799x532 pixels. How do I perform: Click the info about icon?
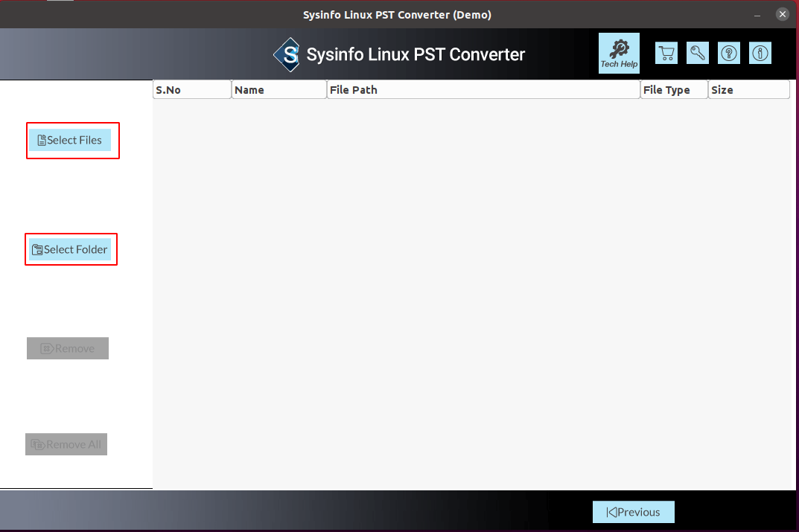(760, 53)
